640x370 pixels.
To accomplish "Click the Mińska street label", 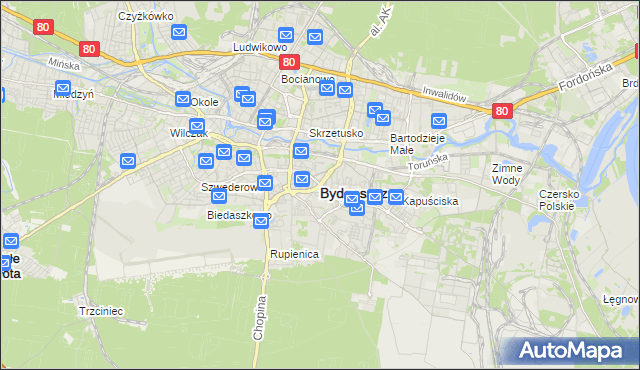I will pyautogui.click(x=64, y=64).
